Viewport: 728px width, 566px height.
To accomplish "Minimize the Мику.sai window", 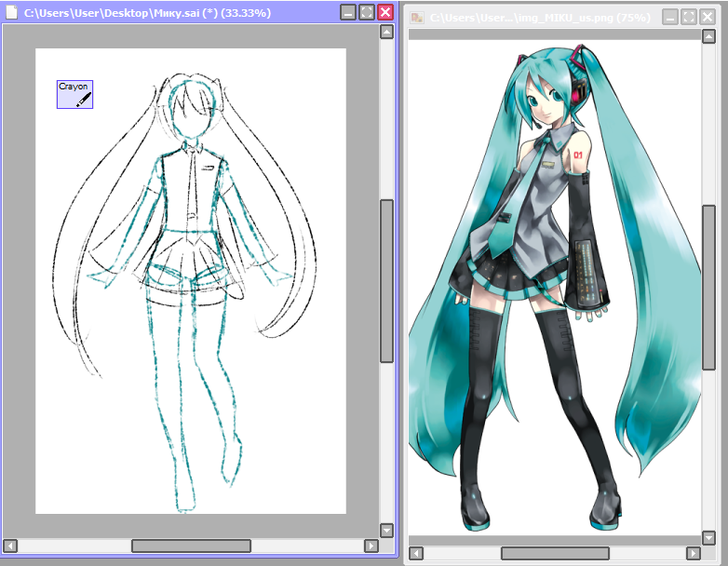I will coord(348,12).
